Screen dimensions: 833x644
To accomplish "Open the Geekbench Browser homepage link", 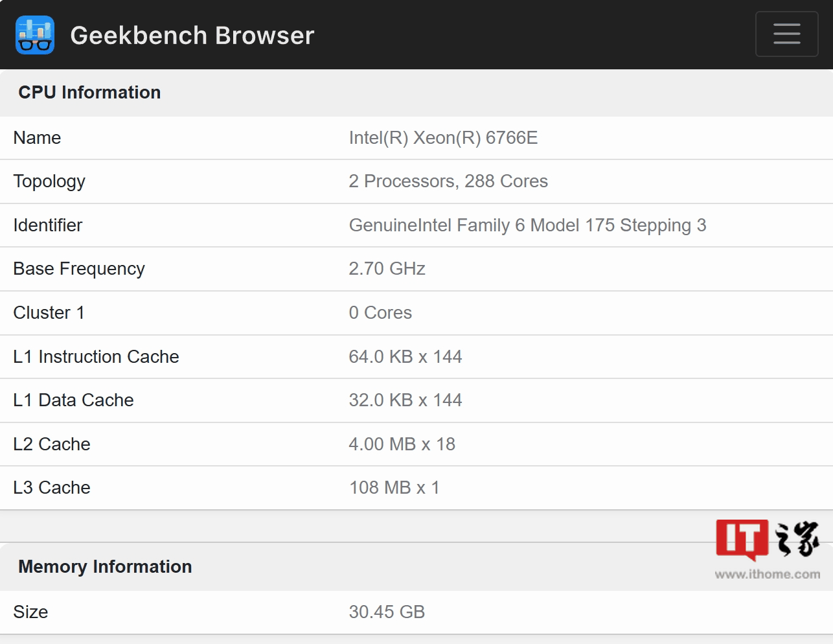I will point(192,36).
